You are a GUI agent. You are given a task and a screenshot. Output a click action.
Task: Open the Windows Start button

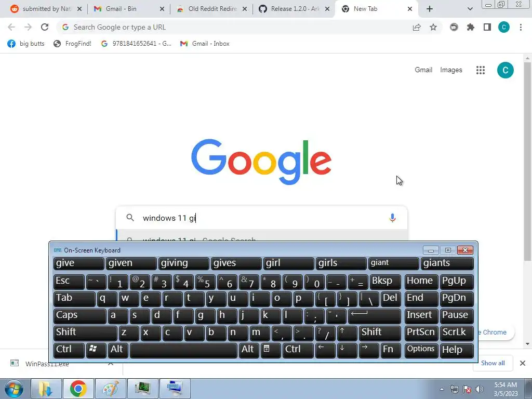point(14,389)
